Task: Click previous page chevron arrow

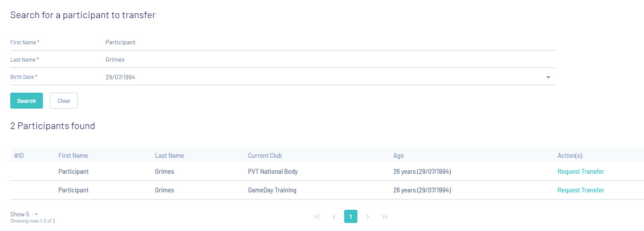Action: tap(334, 217)
